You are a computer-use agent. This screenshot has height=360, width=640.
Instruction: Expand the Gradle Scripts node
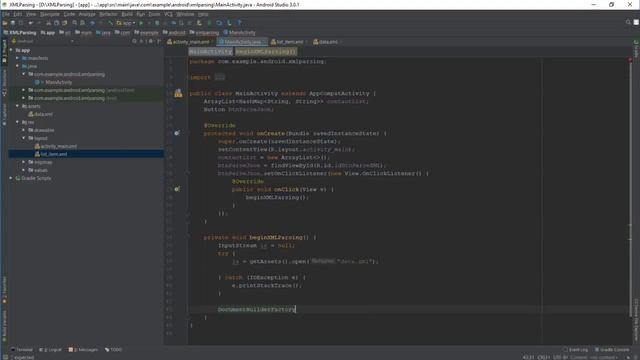coord(11,178)
